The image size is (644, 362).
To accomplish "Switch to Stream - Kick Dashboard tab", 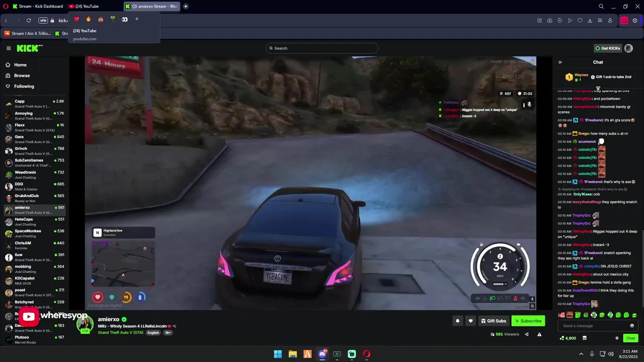I will click(38, 7).
